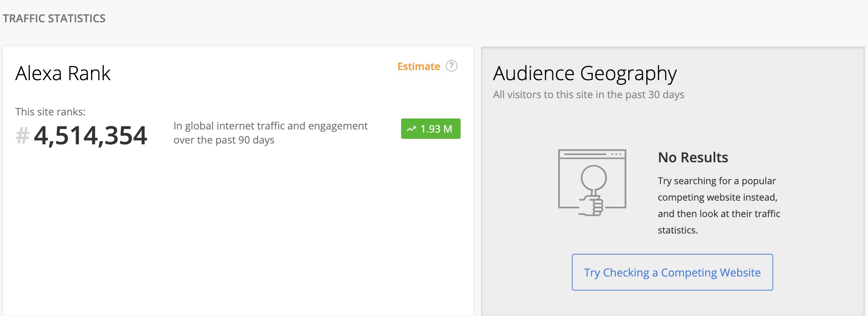The width and height of the screenshot is (868, 316).
Task: Click the Alexa Rank heading
Action: tap(63, 73)
